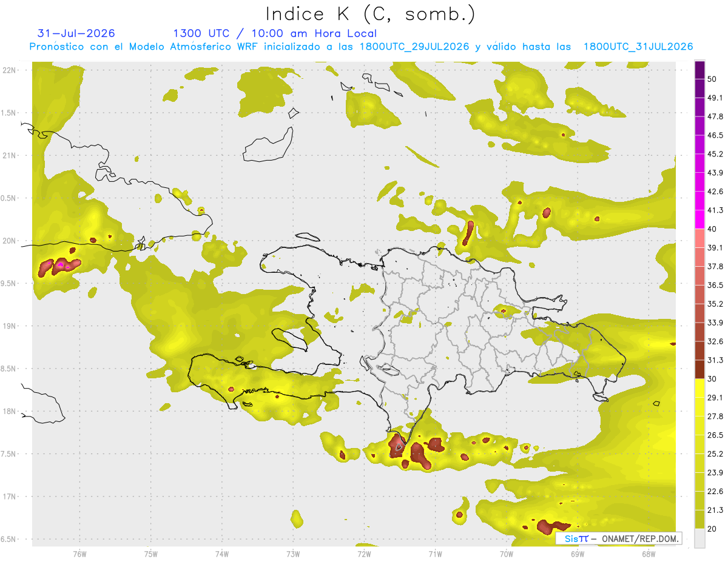This screenshot has width=728, height=562.
Task: Click the "26.5" color scale value
Action: 715,435
